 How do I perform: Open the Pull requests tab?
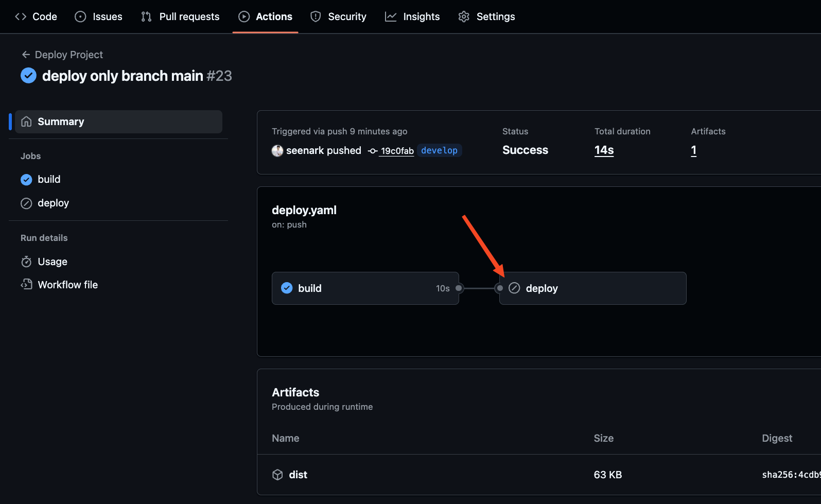180,16
